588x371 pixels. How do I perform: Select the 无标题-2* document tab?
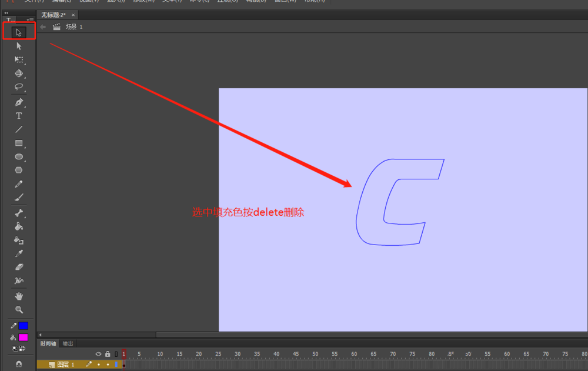[x=54, y=15]
